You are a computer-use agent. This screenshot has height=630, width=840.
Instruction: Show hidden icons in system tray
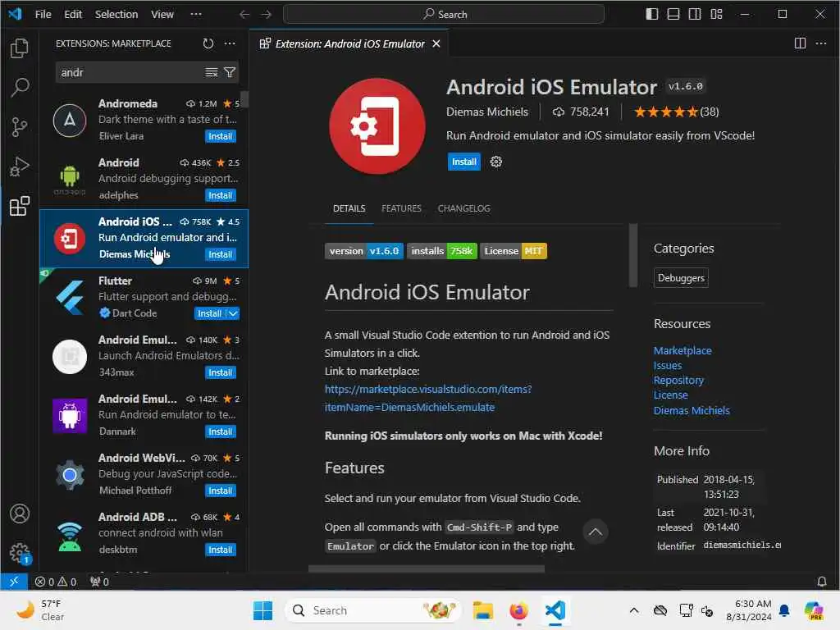tap(634, 610)
